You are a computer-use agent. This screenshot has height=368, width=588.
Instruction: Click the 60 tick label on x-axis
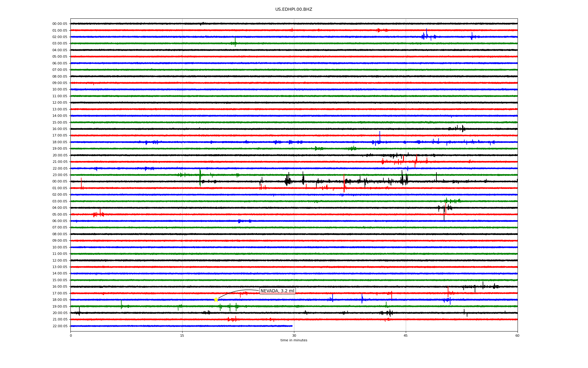pyautogui.click(x=517, y=335)
